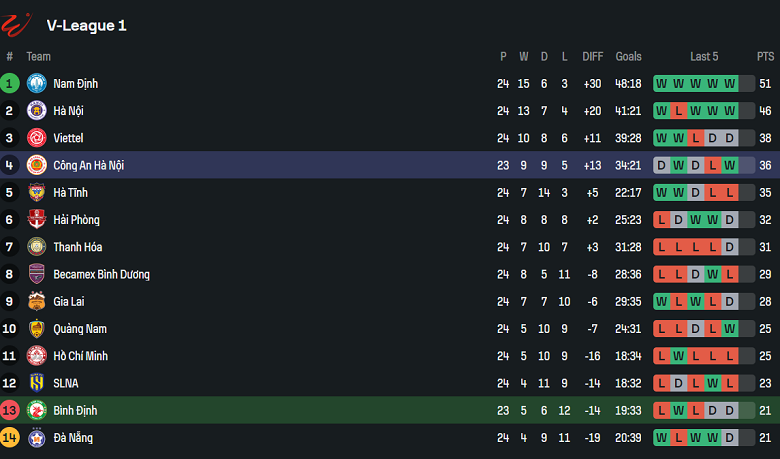Screen dimensions: 780x459
Task: Click Nam Định's most recent W result badge
Action: (x=730, y=84)
